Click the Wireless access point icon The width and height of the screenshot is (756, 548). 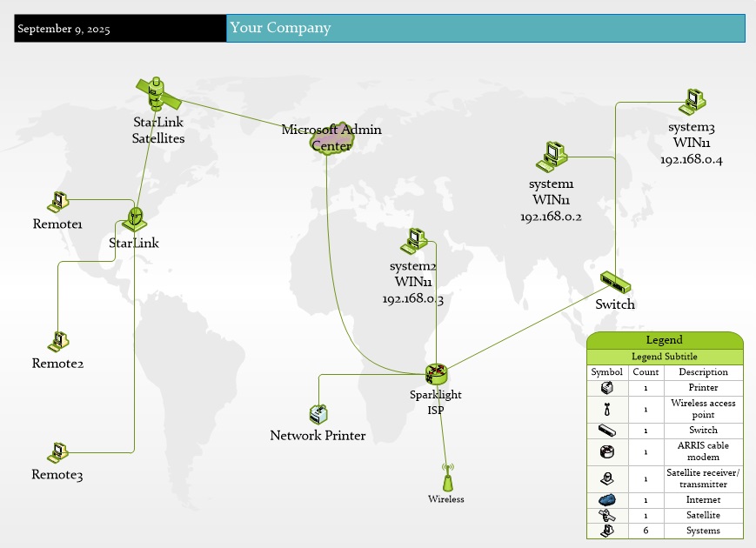(446, 480)
